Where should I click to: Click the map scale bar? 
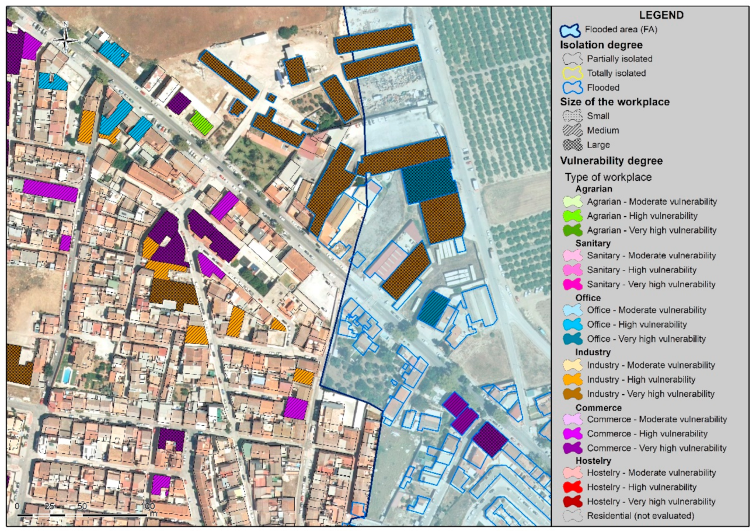tap(82, 513)
